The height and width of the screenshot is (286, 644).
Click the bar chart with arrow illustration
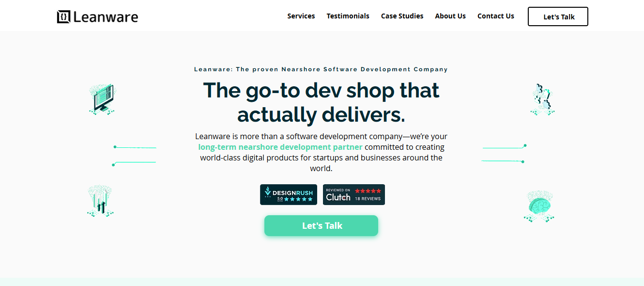coord(100,200)
